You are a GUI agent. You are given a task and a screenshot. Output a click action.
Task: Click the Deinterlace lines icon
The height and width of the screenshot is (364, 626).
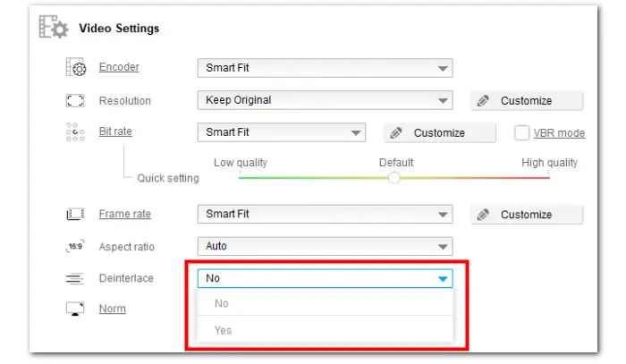75,279
